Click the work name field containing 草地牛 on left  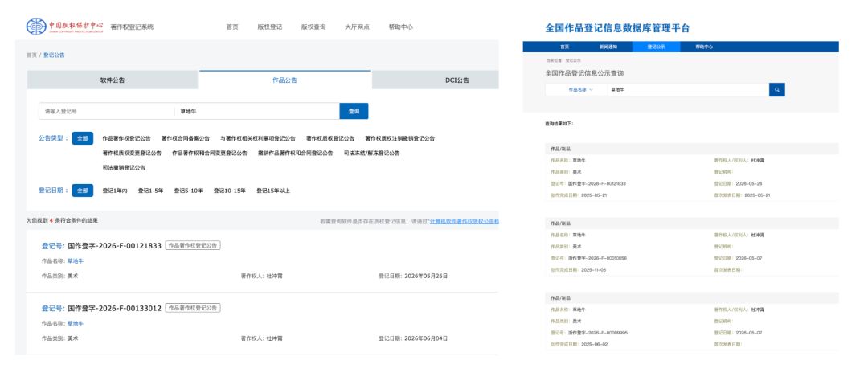pyautogui.click(x=257, y=112)
